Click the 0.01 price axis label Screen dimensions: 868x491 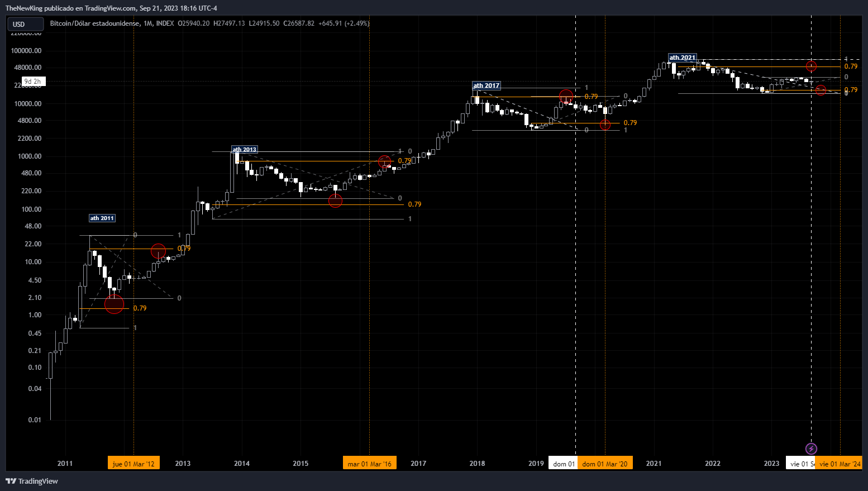click(35, 420)
